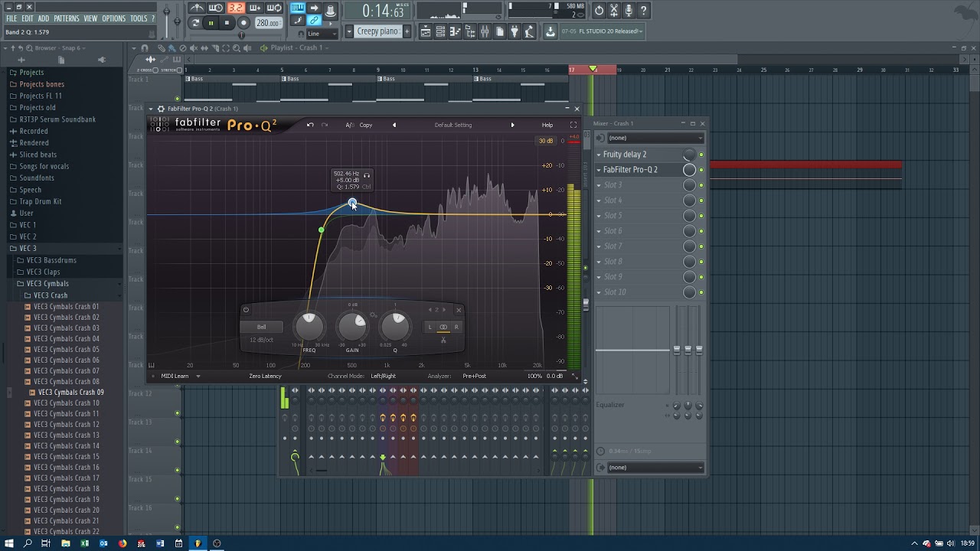Open help question mark icon top toolbar
The image size is (980, 551).
[643, 11]
